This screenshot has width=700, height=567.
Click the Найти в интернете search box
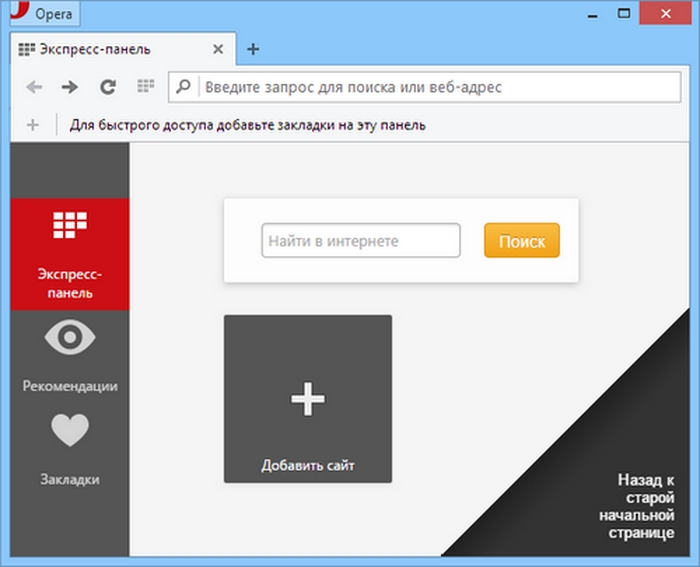361,241
